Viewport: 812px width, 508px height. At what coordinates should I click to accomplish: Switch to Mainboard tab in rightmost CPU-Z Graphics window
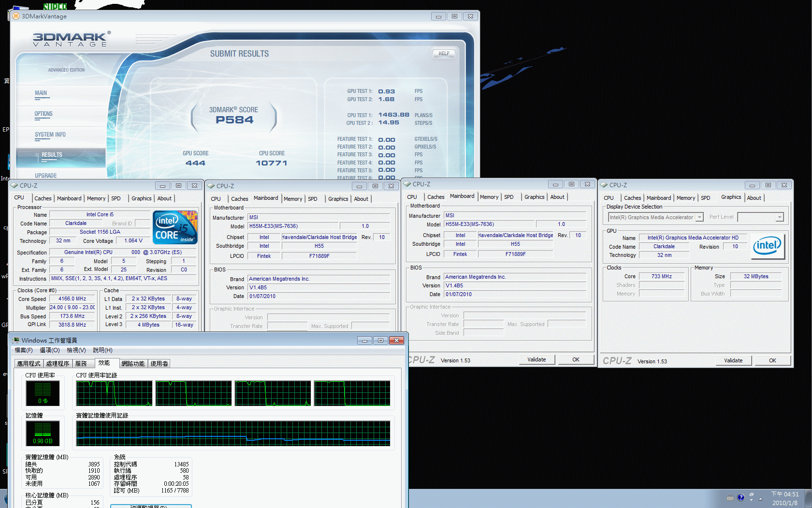click(x=659, y=198)
